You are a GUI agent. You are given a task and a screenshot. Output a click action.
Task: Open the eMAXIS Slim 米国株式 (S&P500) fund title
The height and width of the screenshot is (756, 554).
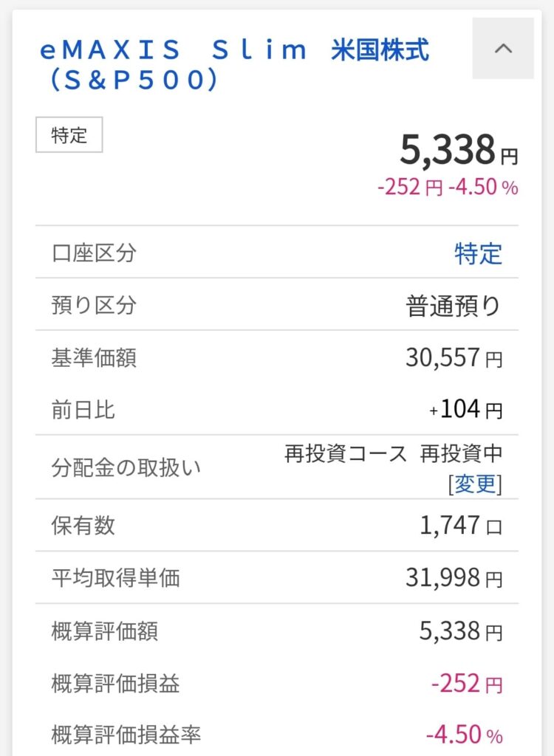(235, 65)
